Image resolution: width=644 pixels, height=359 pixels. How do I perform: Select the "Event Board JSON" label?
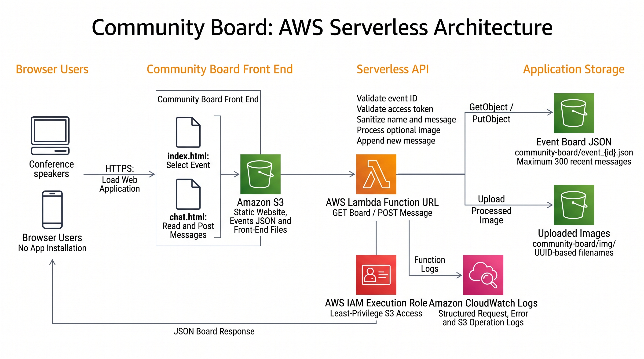point(574,142)
